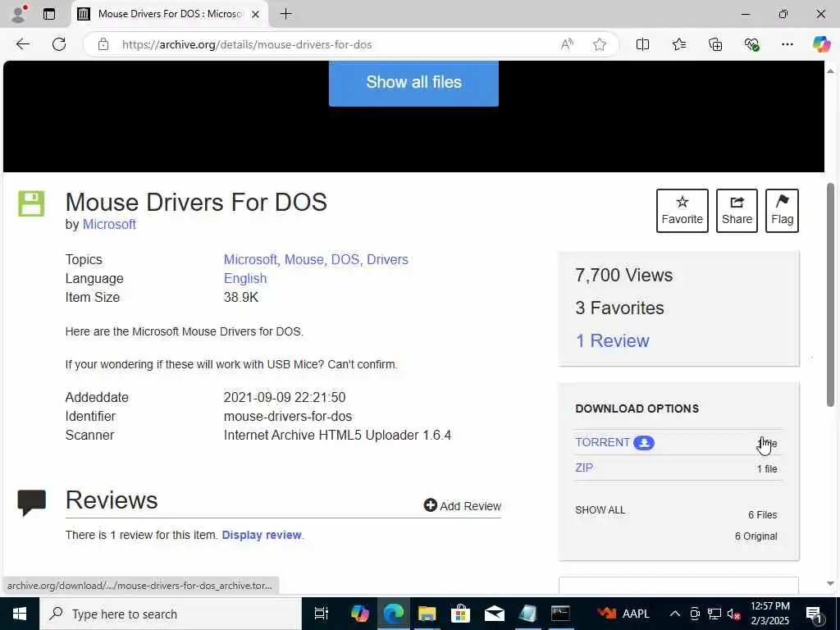Click the 7,700 Views text
This screenshot has width=840, height=630.
tap(624, 275)
